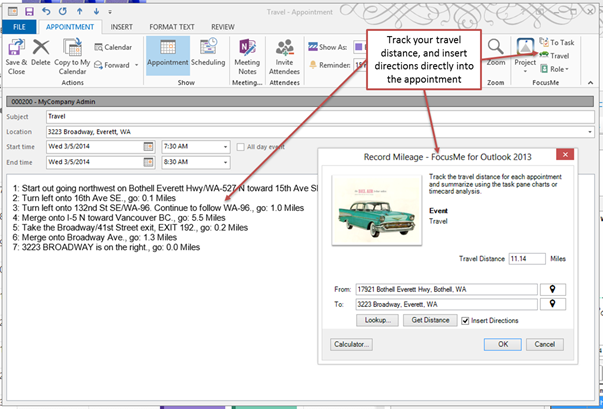Open FocusMe Travel mileage
The height and width of the screenshot is (409, 603).
point(554,56)
